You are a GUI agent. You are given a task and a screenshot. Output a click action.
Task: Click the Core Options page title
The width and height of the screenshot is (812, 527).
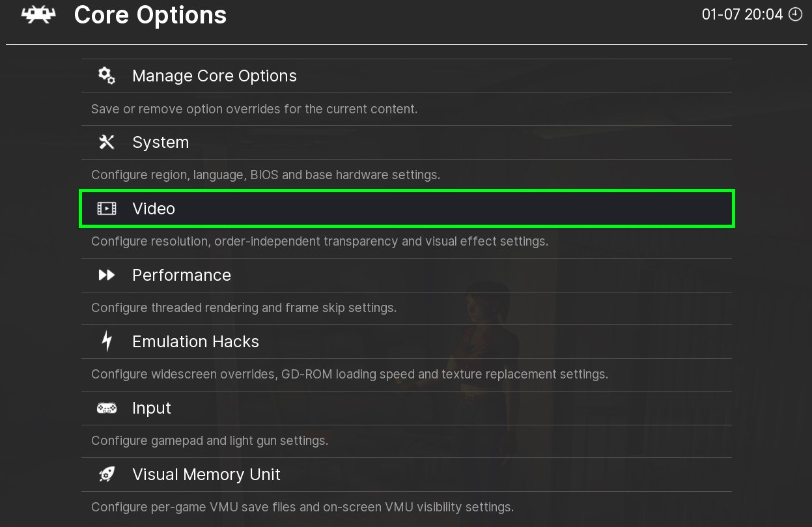pos(150,15)
